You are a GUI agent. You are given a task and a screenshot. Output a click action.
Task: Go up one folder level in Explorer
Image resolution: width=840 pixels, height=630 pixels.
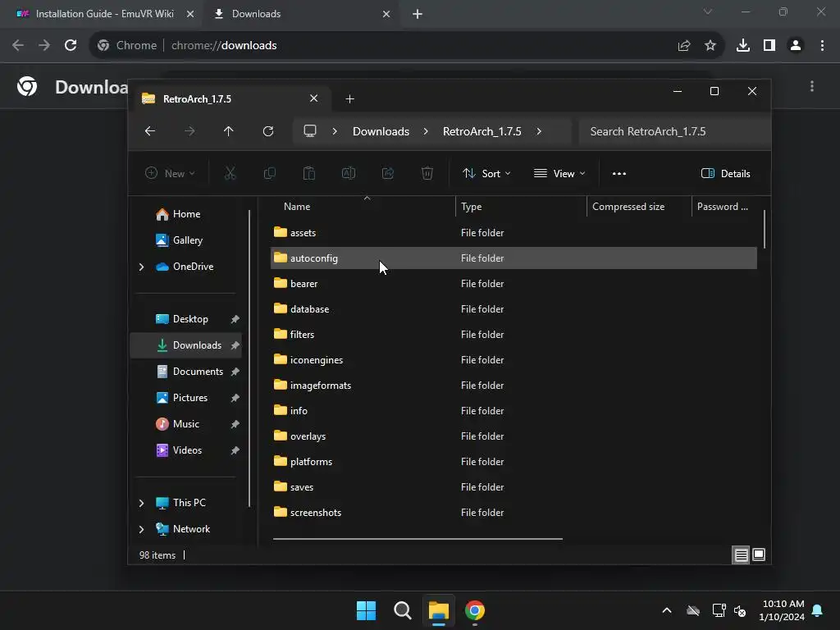tap(229, 131)
